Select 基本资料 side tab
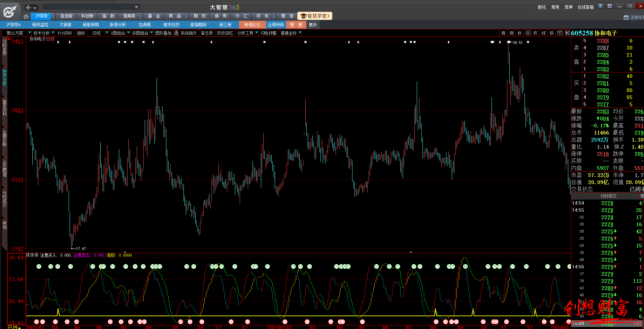This screenshot has height=329, width=644. click(x=4, y=108)
